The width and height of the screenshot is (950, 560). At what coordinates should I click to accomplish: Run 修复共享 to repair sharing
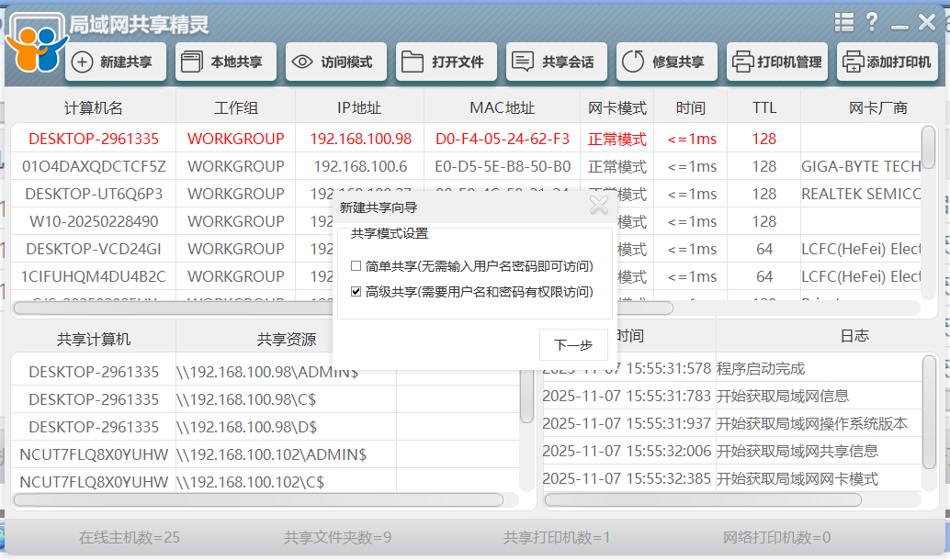pos(666,61)
